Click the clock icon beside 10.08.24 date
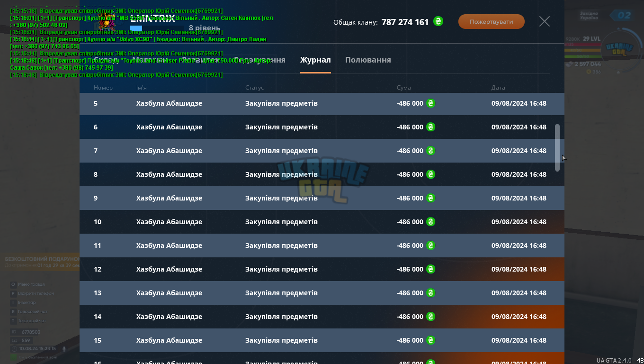 point(14,349)
